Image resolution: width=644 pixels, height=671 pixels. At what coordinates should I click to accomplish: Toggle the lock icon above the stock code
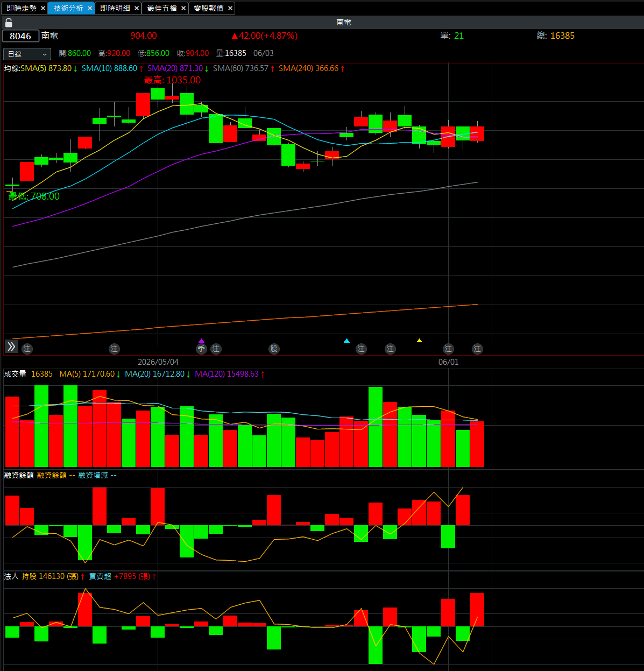tap(9, 23)
